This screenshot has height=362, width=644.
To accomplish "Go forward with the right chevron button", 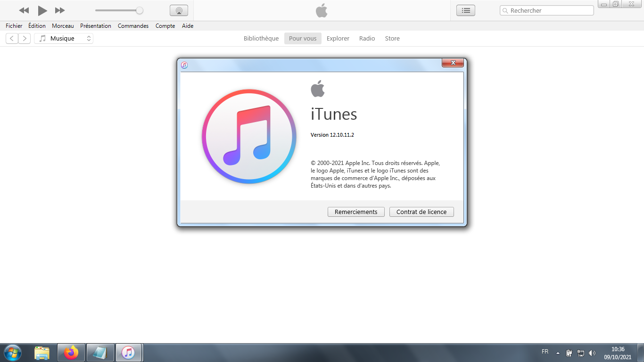I will click(x=25, y=39).
